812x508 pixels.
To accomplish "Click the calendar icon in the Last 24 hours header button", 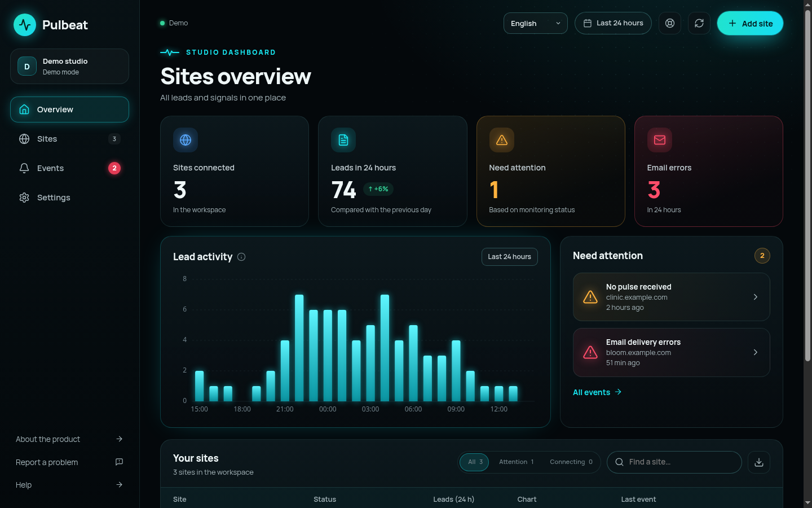I will 588,23.
